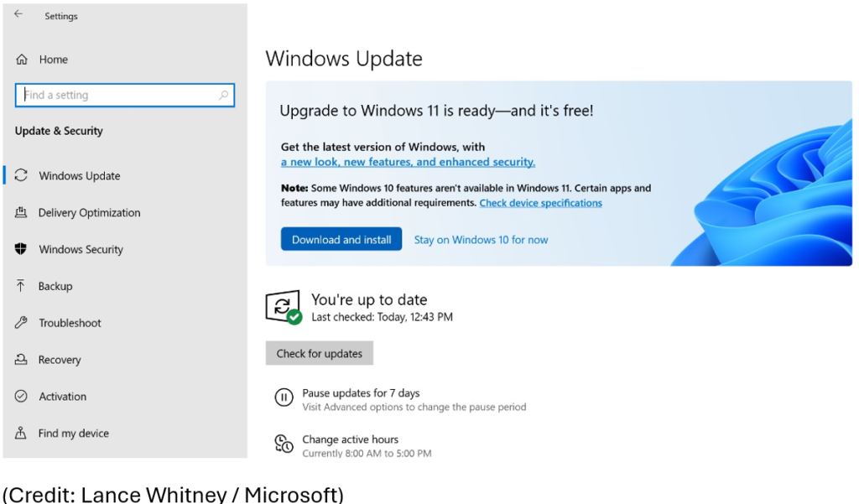The image size is (859, 504).
Task: Open Home in Settings sidebar
Action: (x=53, y=60)
